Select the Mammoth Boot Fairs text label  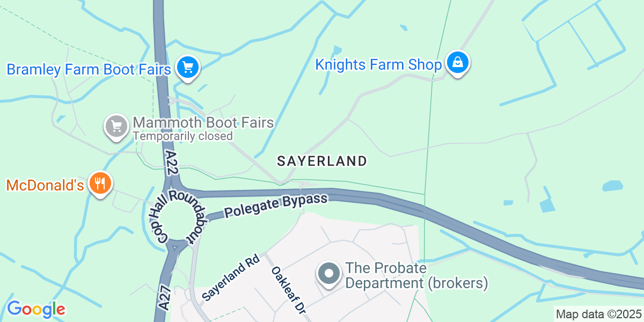click(x=203, y=122)
